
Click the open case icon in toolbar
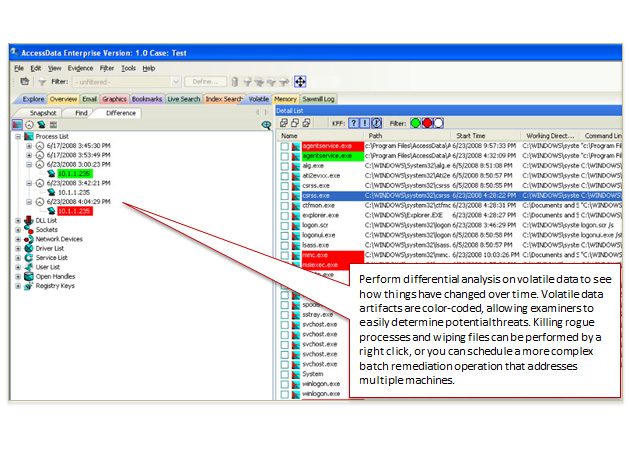(25, 82)
